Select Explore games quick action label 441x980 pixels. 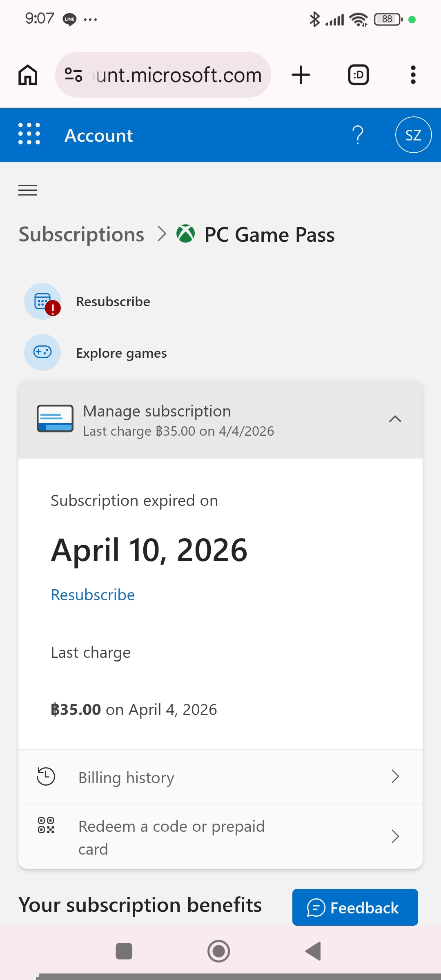(x=121, y=353)
